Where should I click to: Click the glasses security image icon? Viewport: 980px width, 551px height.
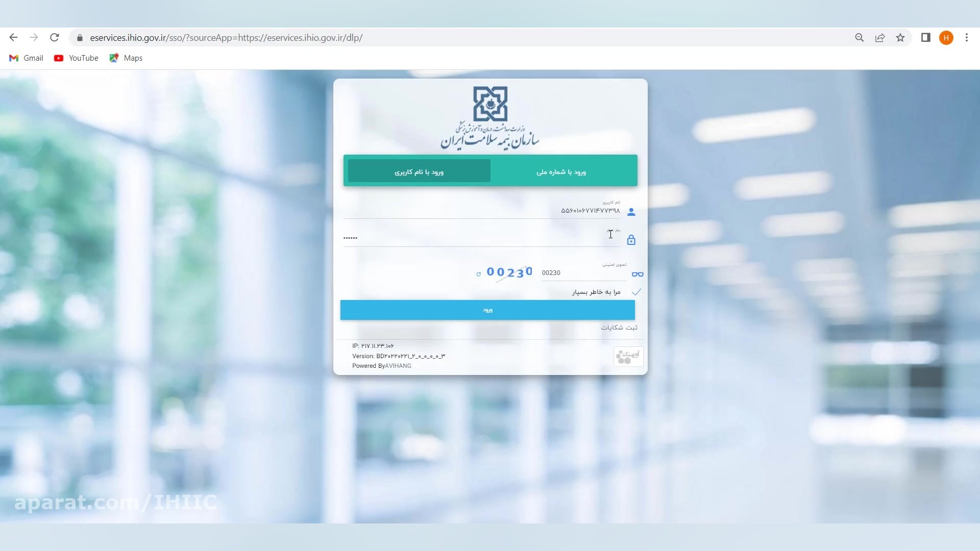(x=637, y=274)
